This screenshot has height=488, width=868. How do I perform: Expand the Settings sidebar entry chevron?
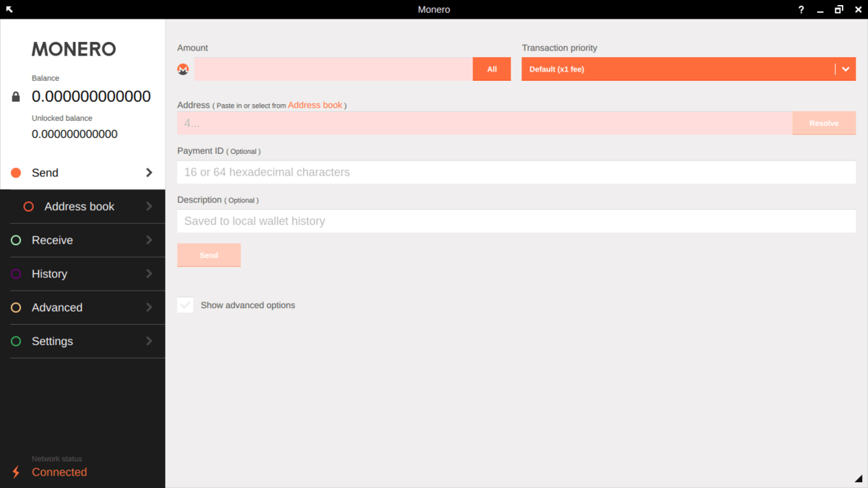[x=149, y=341]
